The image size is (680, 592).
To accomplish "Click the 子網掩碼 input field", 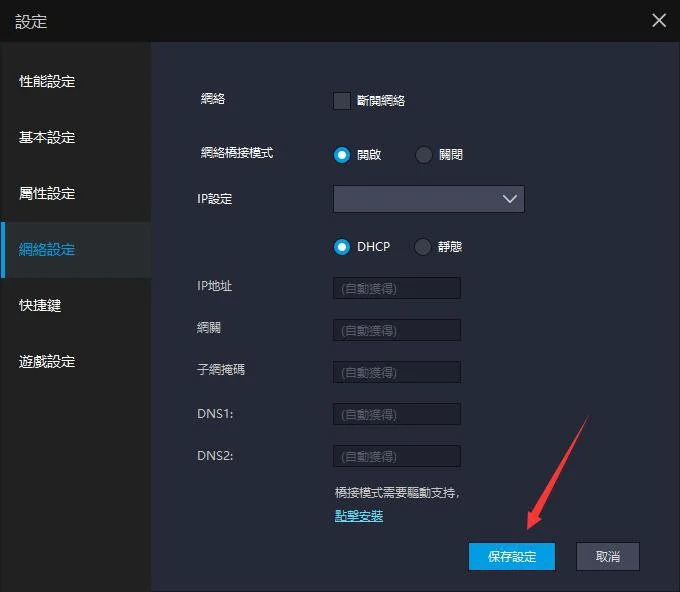I will coord(397,373).
